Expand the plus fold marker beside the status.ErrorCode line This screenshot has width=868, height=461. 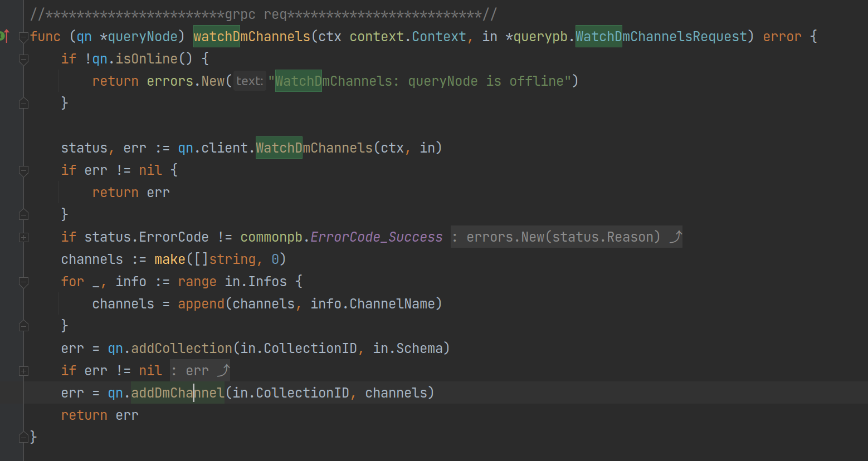[x=23, y=237]
